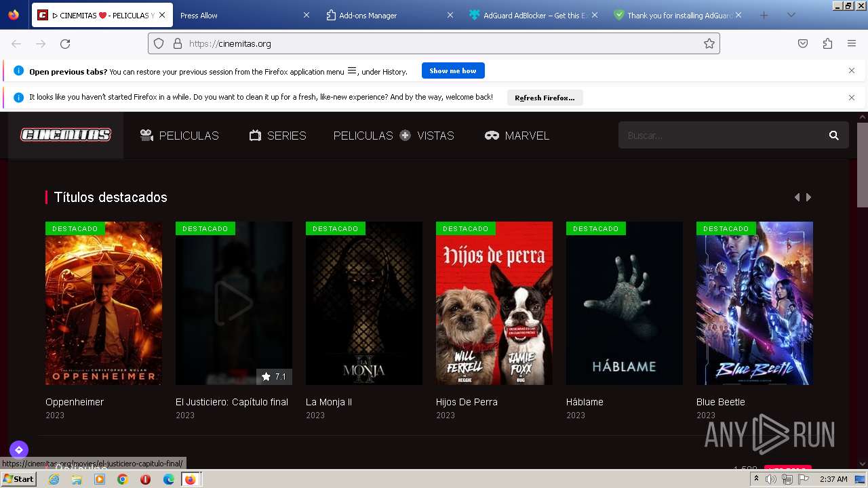
Task: Open the Windows Start menu
Action: pos(19,479)
